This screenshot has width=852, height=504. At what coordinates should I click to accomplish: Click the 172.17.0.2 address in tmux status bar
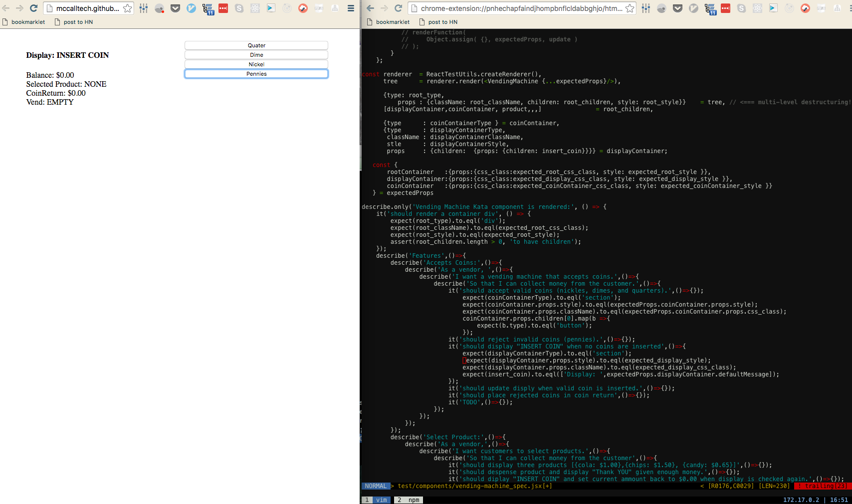[x=801, y=500]
